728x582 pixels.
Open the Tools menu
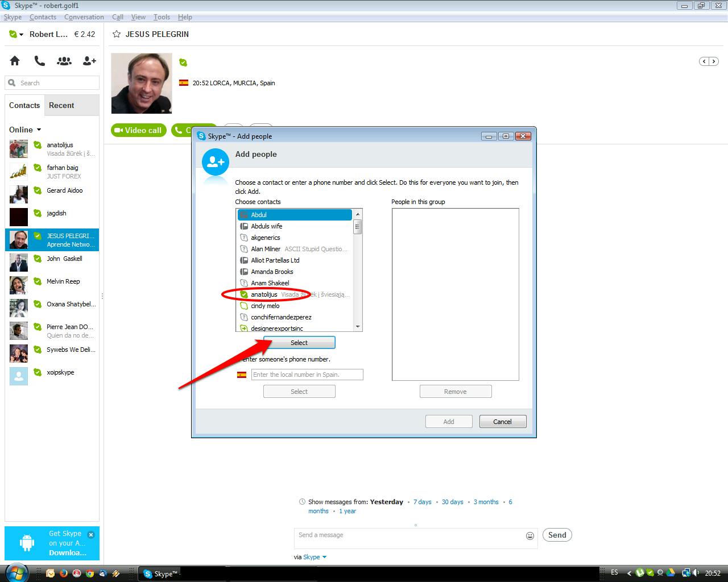coord(162,17)
